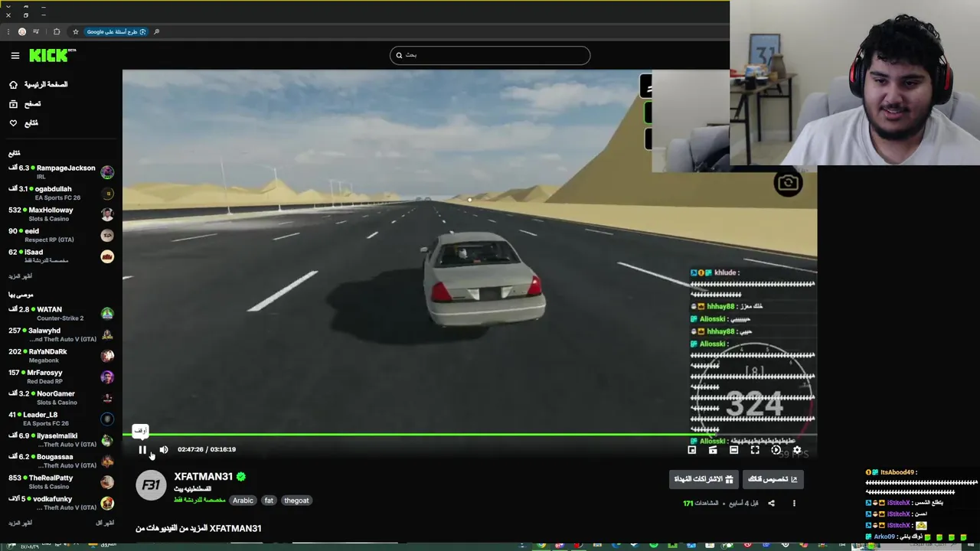The image size is (980, 551).
Task: Expand أظهر المزيد under followed channels
Action: point(20,275)
